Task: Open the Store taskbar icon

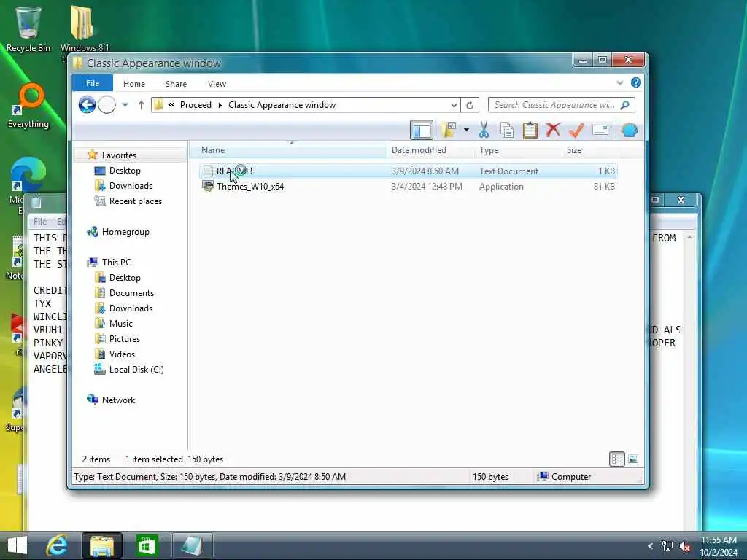Action: point(146,545)
